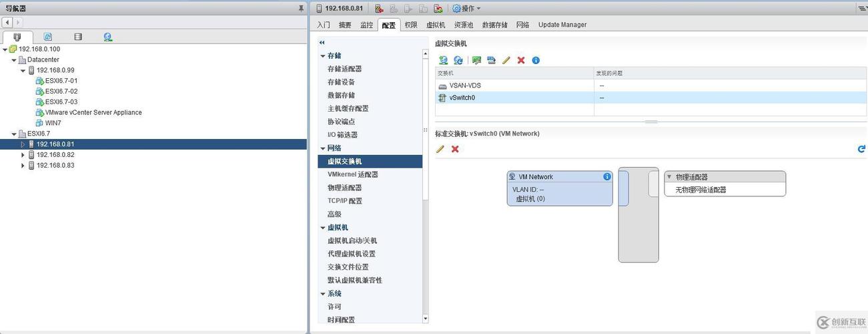This screenshot has width=868, height=334.
Task: Select the ESXI6.7-02 virtual machine
Action: pos(61,92)
